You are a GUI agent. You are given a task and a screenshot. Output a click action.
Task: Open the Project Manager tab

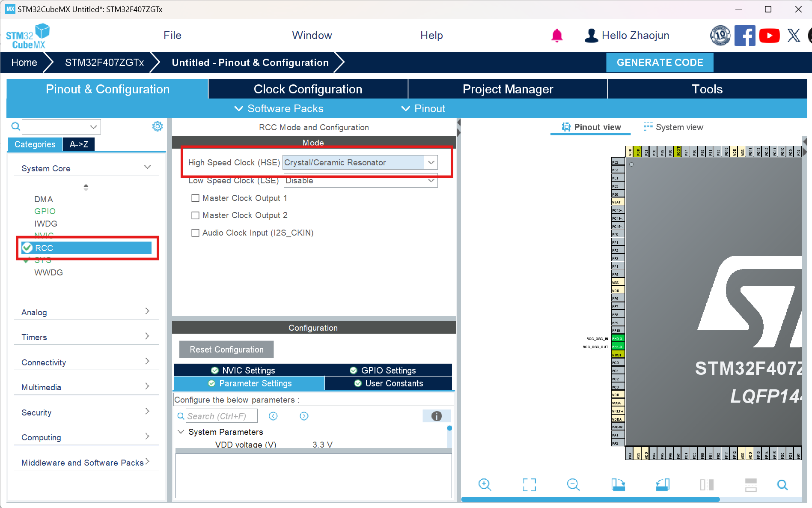tap(507, 89)
